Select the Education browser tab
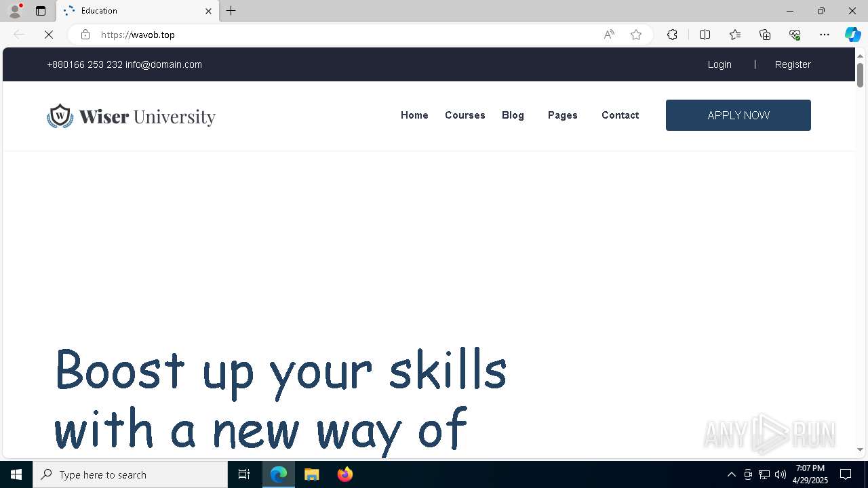Image resolution: width=868 pixels, height=488 pixels. click(x=138, y=11)
